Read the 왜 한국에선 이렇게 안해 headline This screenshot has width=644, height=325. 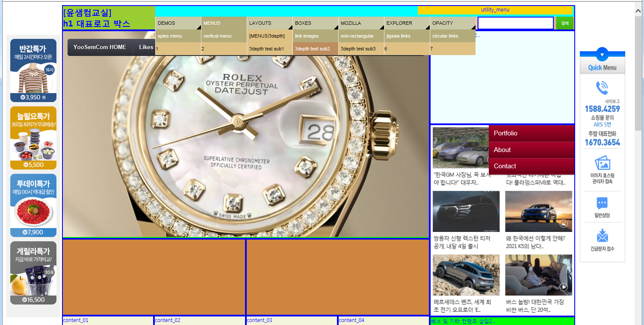click(x=536, y=242)
